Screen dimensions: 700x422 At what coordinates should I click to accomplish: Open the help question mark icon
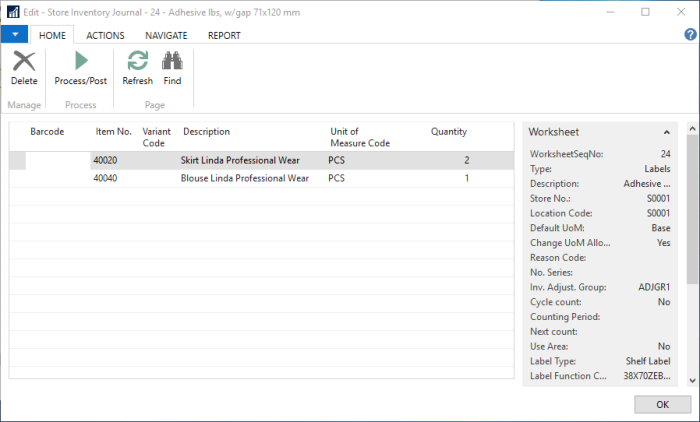[689, 34]
